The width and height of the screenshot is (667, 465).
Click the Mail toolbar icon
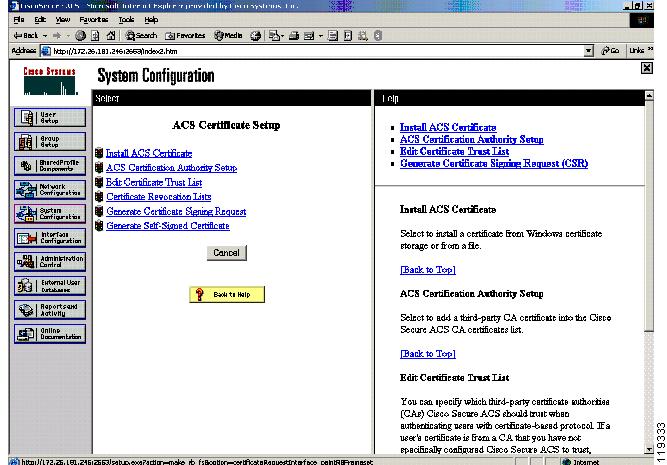(274, 36)
